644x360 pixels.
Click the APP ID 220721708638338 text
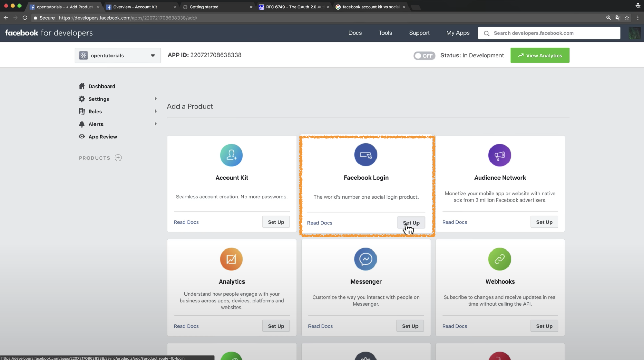(204, 55)
